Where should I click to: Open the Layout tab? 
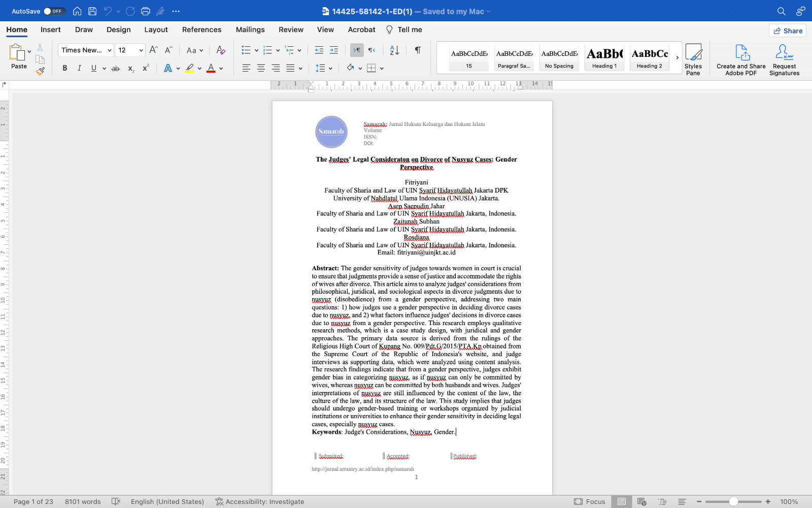156,29
